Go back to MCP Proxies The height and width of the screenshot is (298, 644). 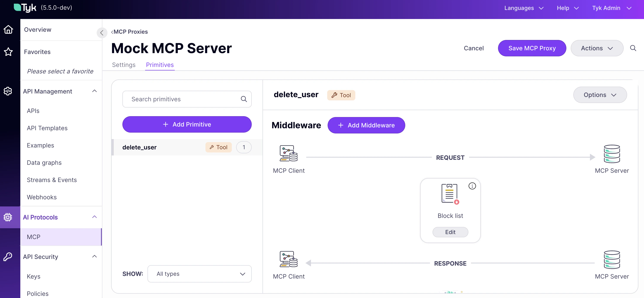pos(129,32)
